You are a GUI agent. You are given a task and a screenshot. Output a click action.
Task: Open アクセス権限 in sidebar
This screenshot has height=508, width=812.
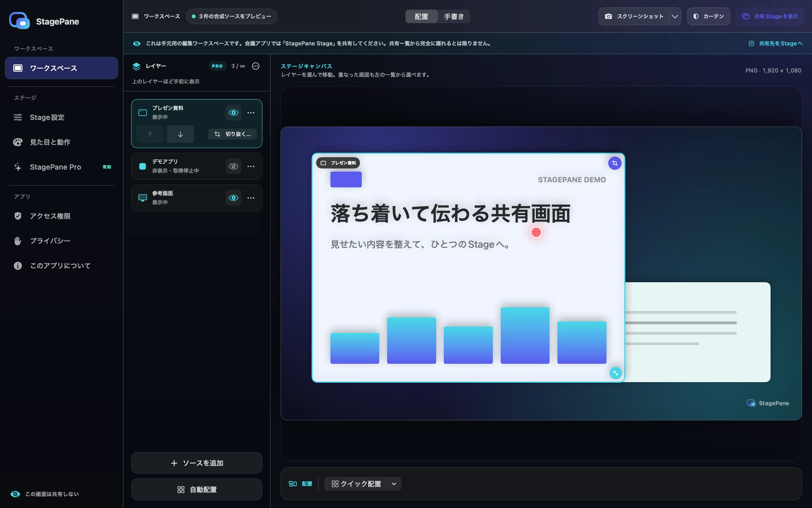point(61,216)
